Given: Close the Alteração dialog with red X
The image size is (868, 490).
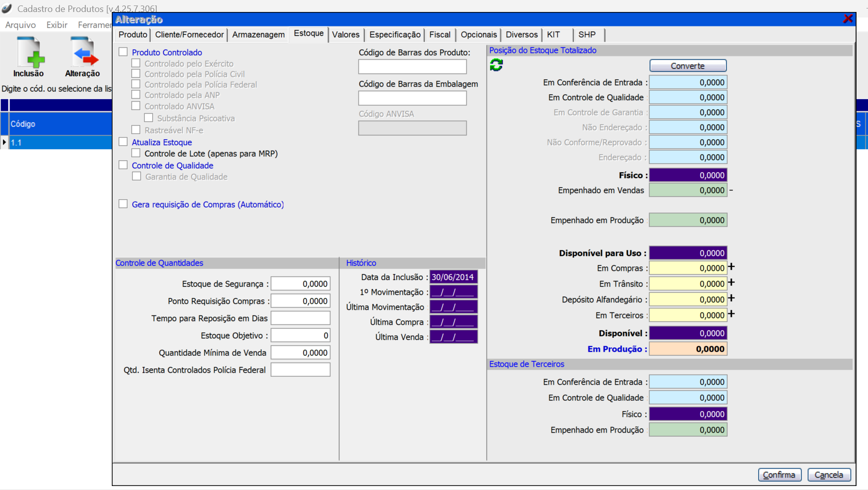Looking at the screenshot, I should click(848, 19).
